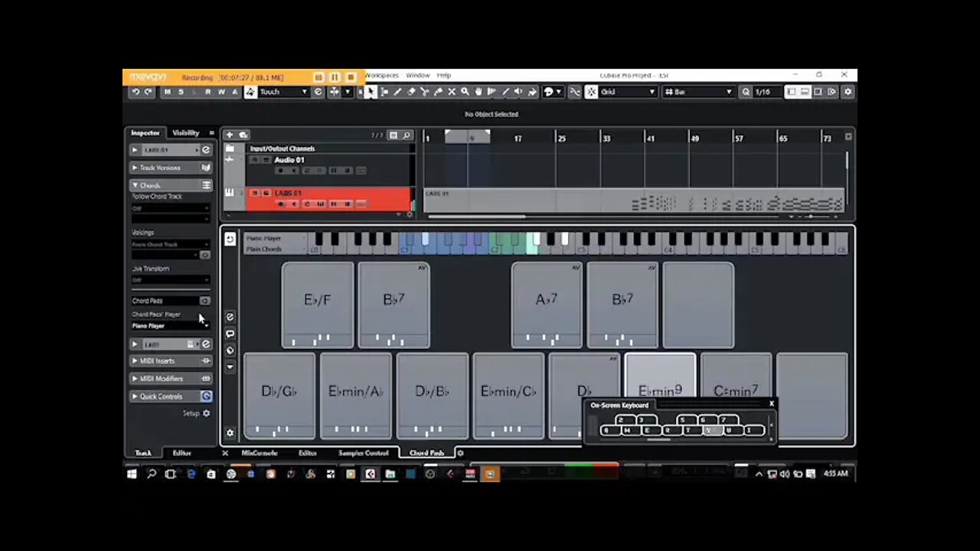Click the Task View taskbar icon
980x551 pixels.
click(x=170, y=474)
